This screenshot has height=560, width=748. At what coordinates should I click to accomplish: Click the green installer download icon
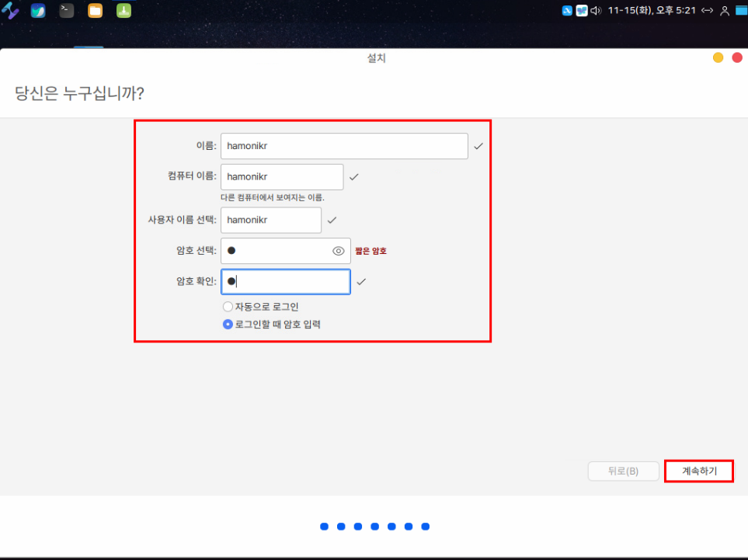click(124, 11)
